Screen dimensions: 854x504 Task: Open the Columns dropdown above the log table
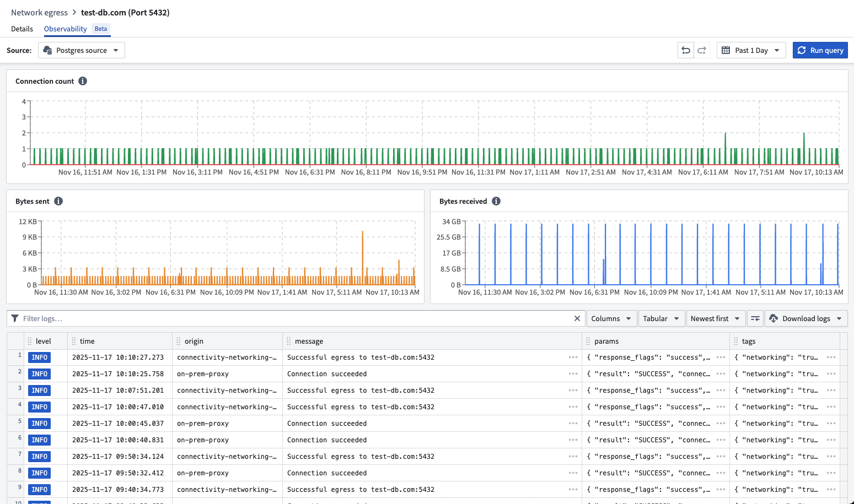point(611,318)
